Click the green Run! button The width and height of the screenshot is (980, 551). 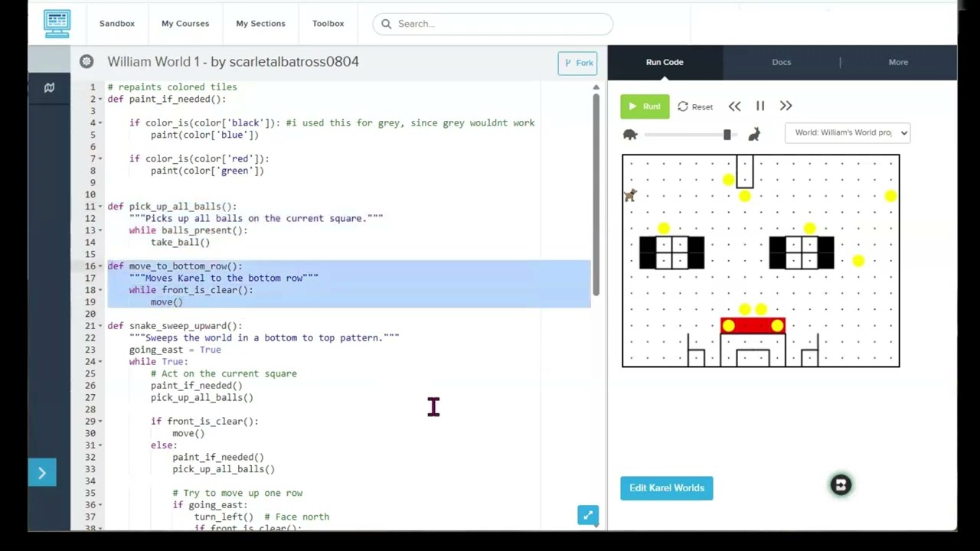(645, 106)
